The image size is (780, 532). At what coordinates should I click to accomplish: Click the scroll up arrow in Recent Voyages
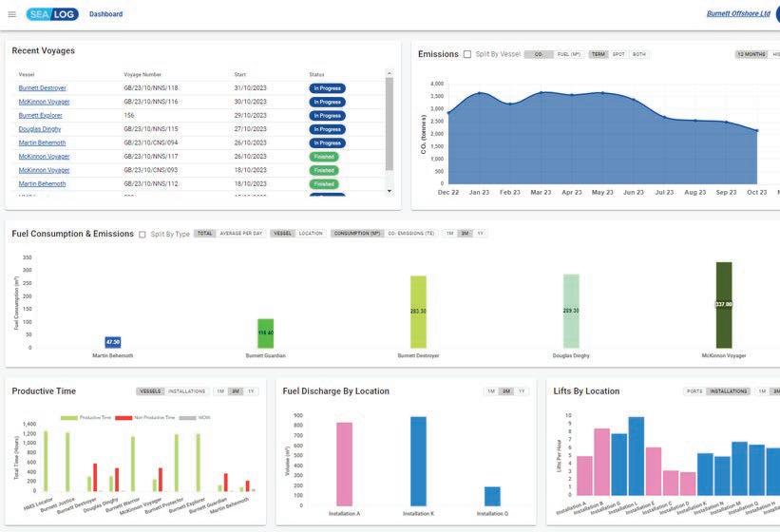click(x=389, y=73)
